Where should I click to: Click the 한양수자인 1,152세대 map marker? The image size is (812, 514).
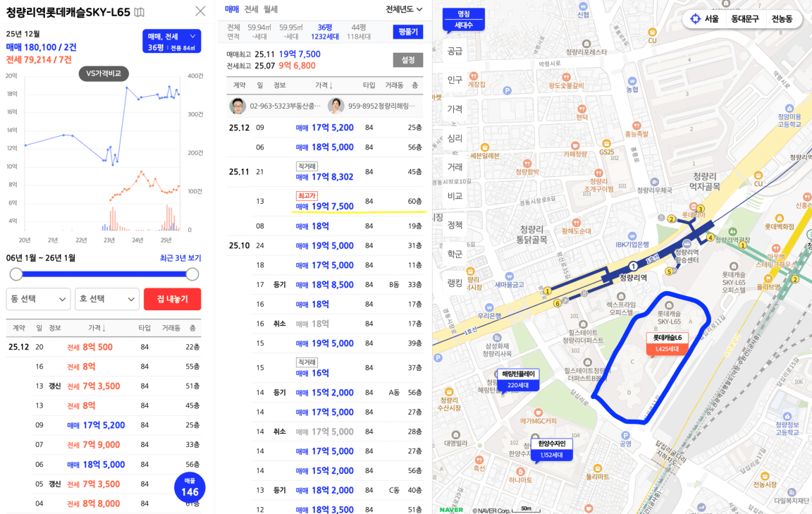click(551, 450)
